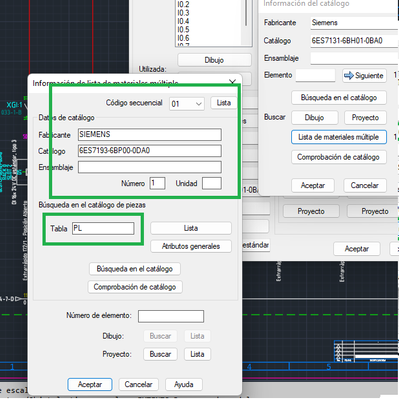Click Aceptar in the rear dialog under Proyecto buttons

point(356,249)
